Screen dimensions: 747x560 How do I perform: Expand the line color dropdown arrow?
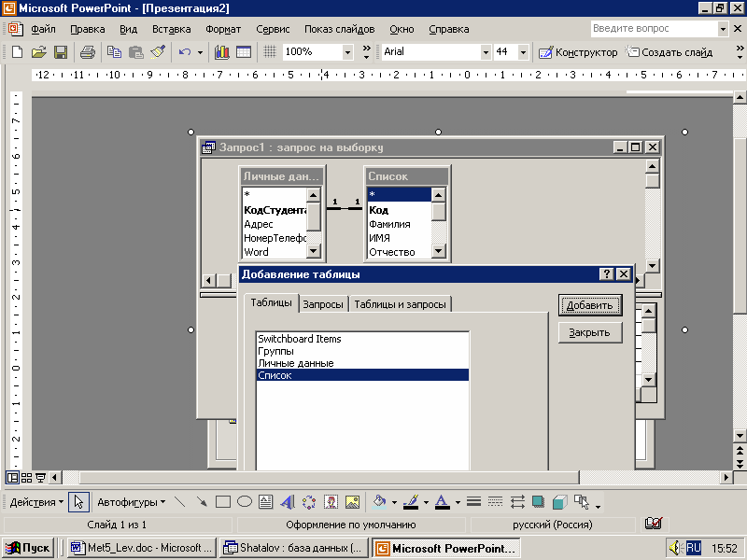pos(426,502)
